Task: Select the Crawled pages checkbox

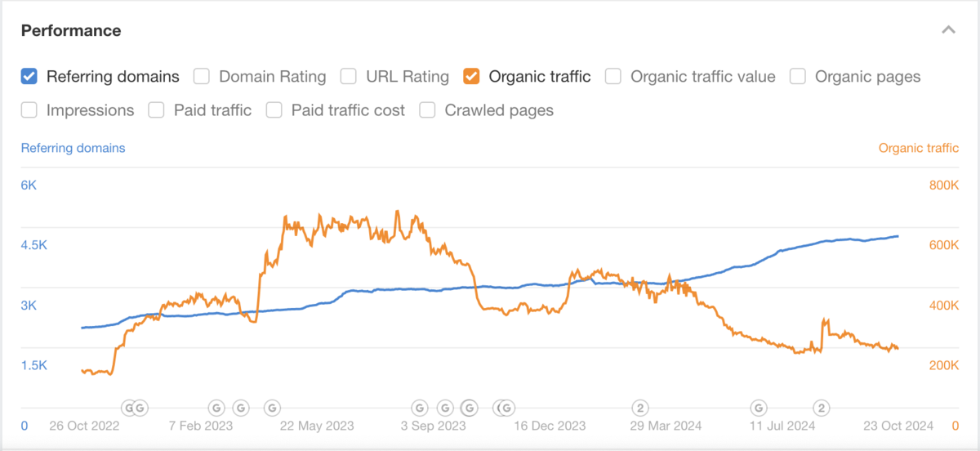Action: (x=427, y=110)
